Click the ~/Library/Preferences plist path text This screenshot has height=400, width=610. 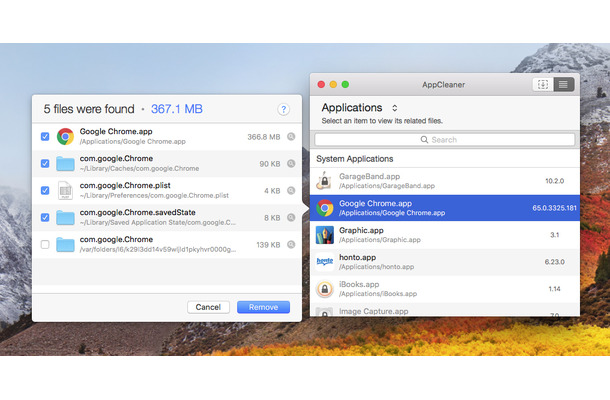click(x=154, y=195)
